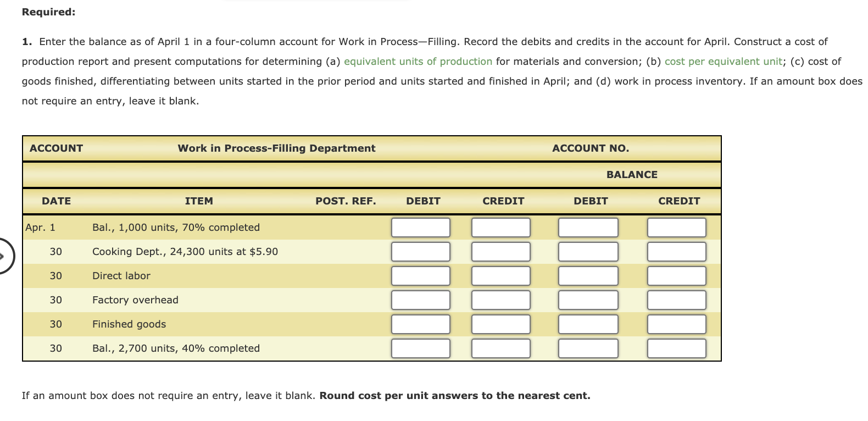The image size is (868, 421).
Task: Click the Debit input for Cooking Dept. row
Action: pyautogui.click(x=420, y=251)
